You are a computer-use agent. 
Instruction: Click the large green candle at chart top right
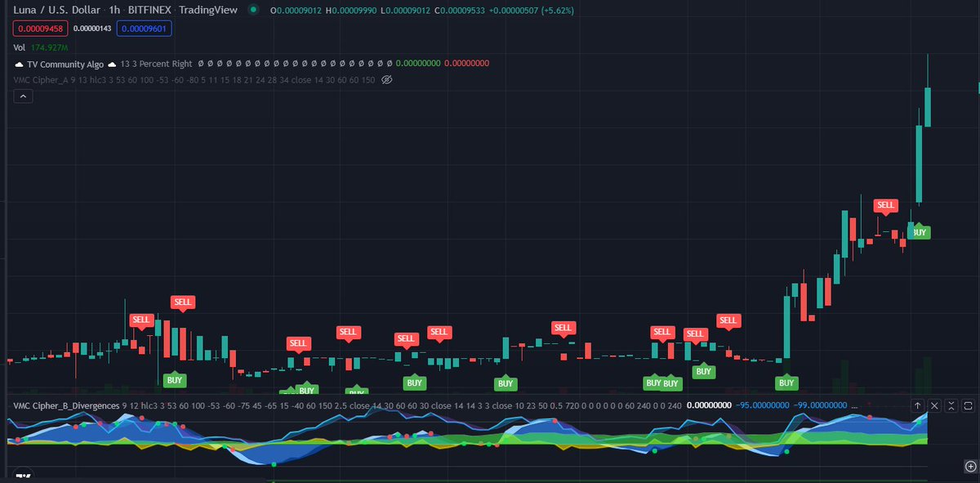pyautogui.click(x=928, y=106)
